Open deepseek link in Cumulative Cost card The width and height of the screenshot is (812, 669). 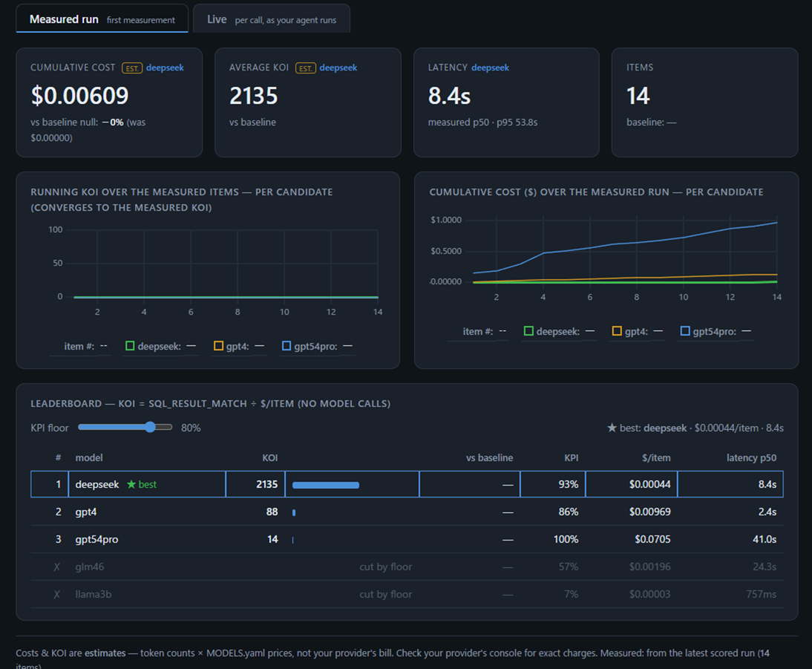(165, 68)
